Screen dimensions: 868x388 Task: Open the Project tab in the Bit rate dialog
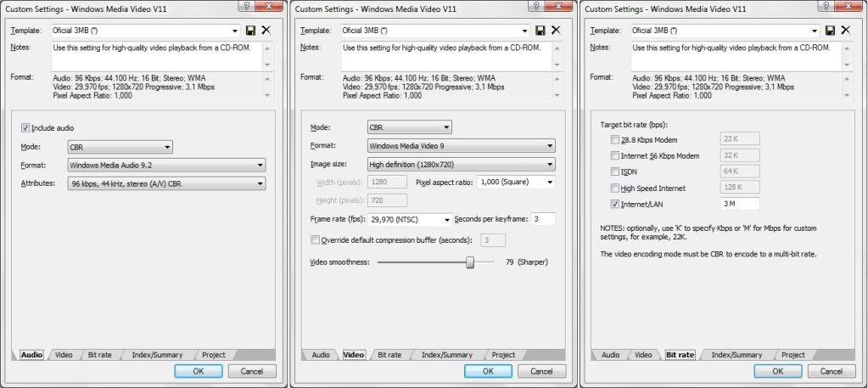pyautogui.click(x=792, y=355)
